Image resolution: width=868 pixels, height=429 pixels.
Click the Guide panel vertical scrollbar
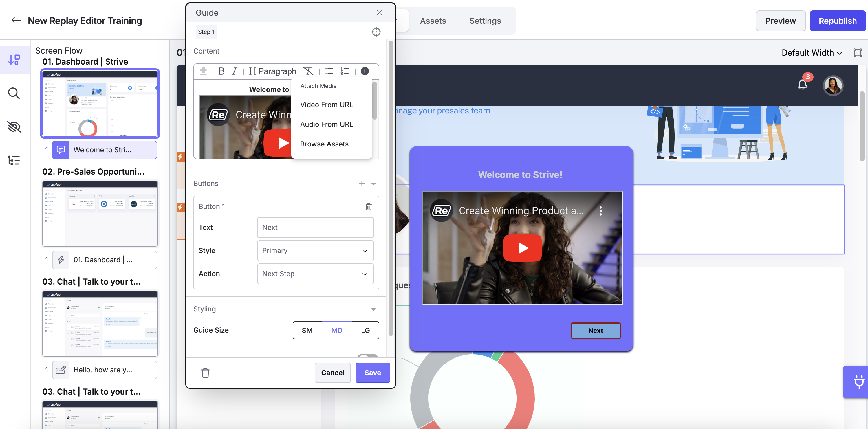(x=391, y=189)
